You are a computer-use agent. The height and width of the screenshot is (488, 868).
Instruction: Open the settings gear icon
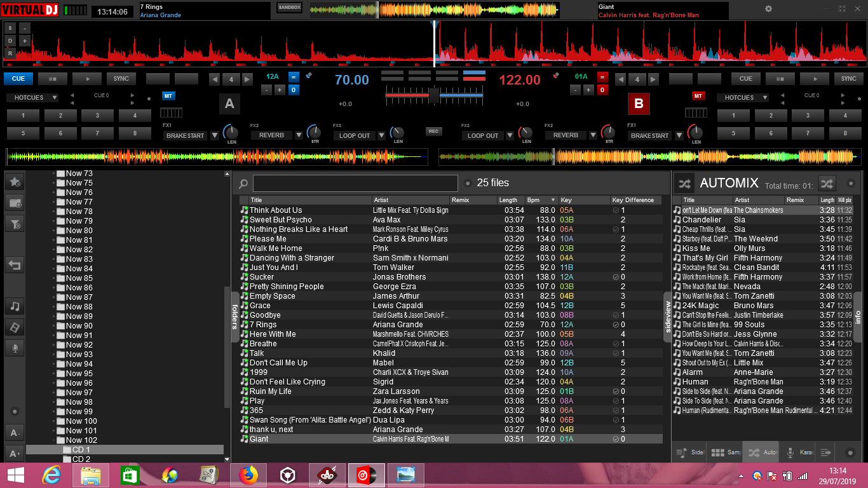[768, 9]
